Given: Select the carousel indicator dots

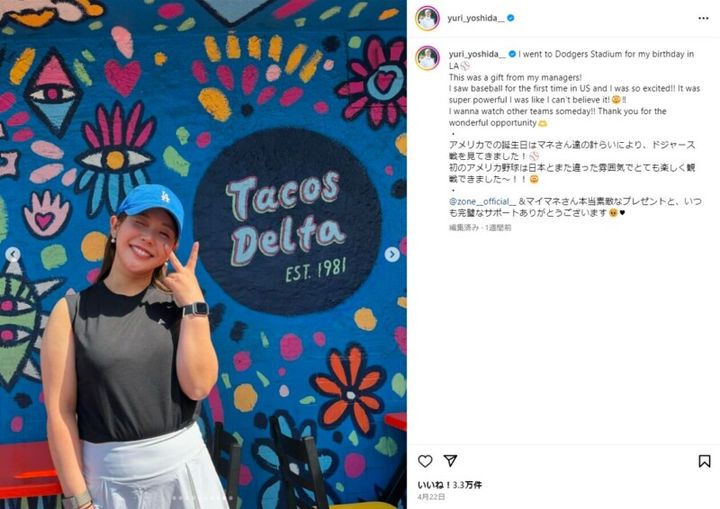Looking at the screenshot, I should pyautogui.click(x=203, y=498).
